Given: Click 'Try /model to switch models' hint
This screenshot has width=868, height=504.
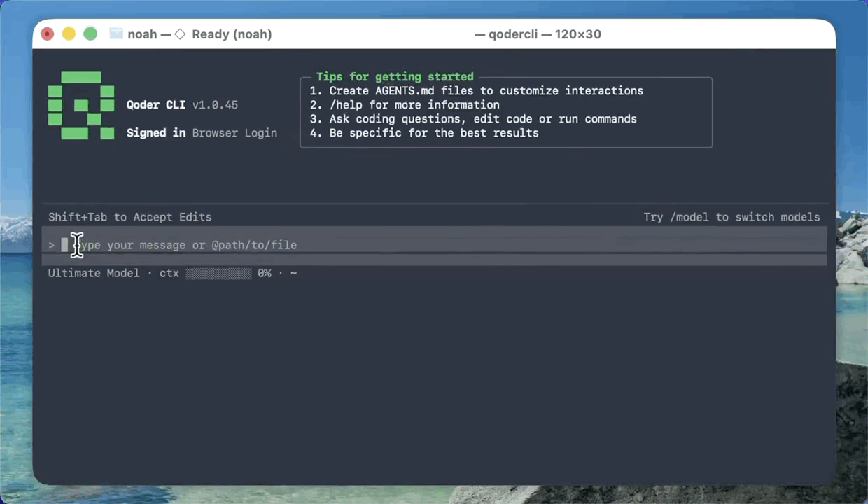Looking at the screenshot, I should pos(731,217).
